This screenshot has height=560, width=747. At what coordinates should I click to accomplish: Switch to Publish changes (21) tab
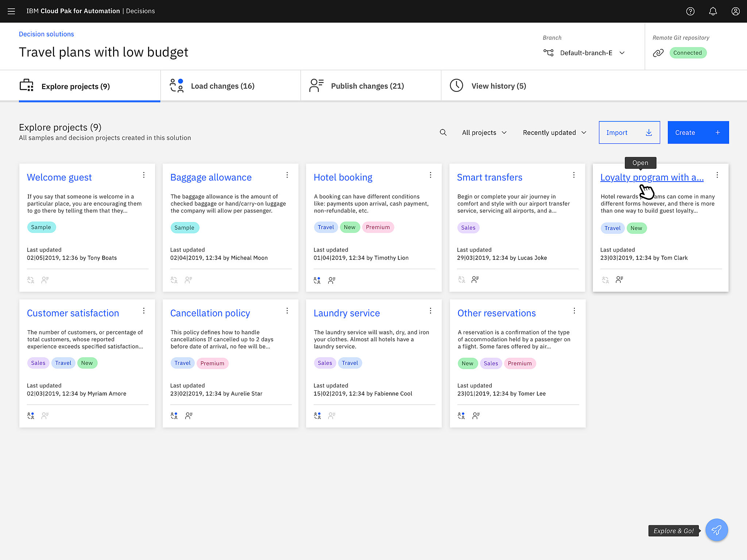tap(371, 86)
